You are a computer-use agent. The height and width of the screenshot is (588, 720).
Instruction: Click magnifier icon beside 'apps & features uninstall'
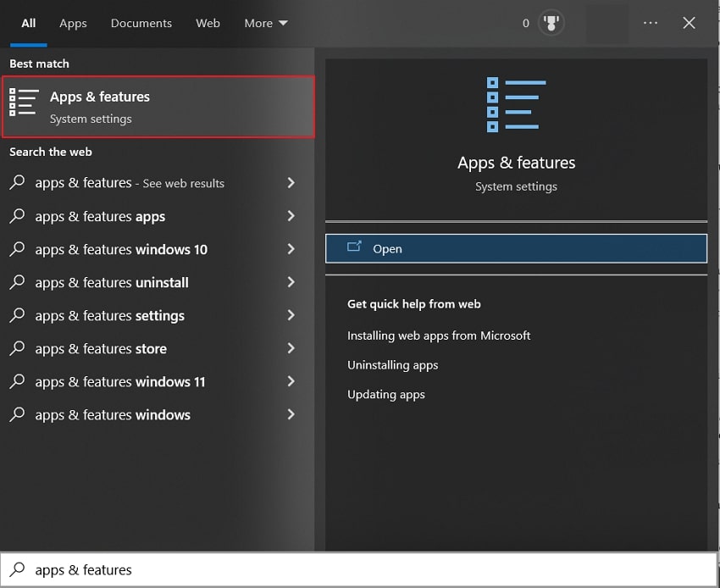coord(17,281)
